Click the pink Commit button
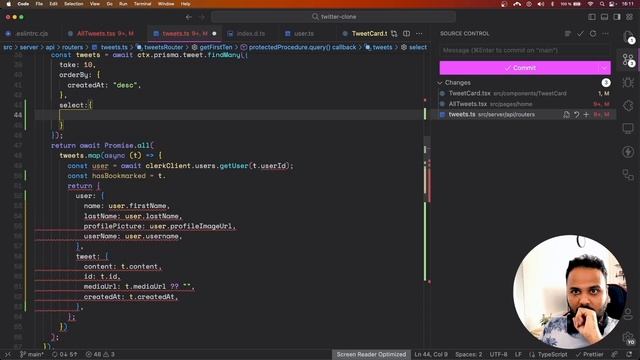The width and height of the screenshot is (640, 360). click(519, 68)
